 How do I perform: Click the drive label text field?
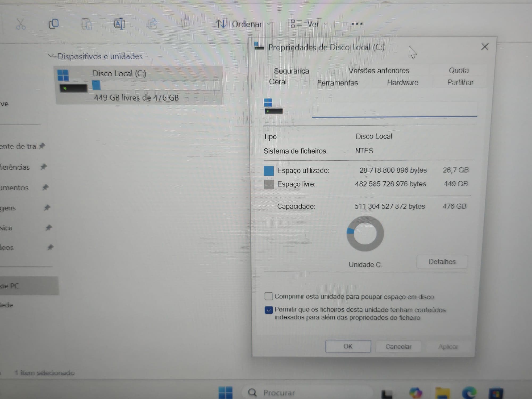click(394, 109)
